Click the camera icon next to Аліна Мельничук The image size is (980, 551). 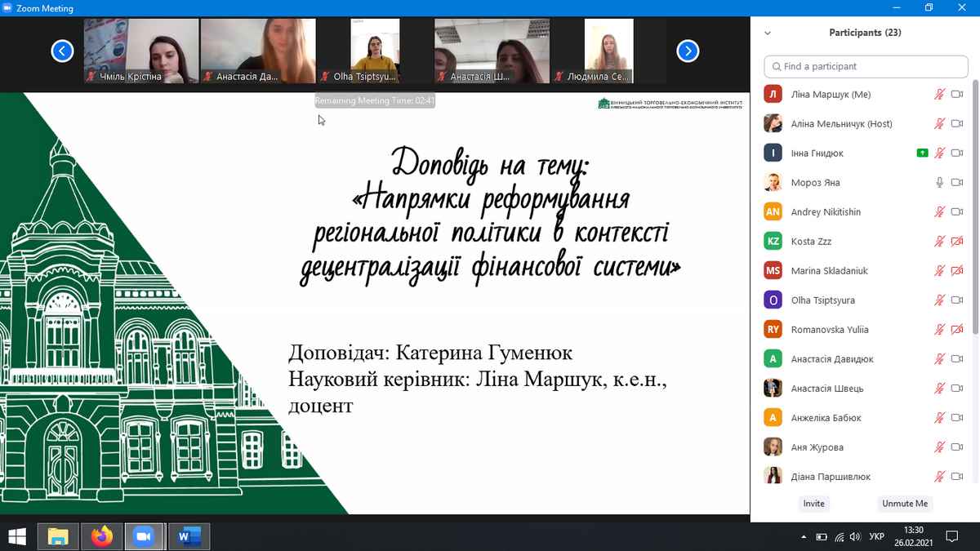point(957,124)
